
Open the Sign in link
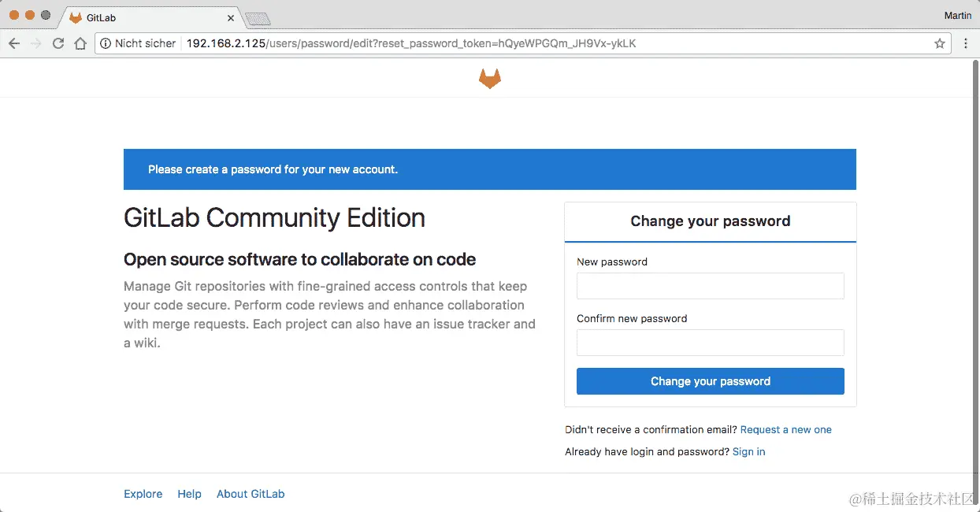click(x=748, y=451)
